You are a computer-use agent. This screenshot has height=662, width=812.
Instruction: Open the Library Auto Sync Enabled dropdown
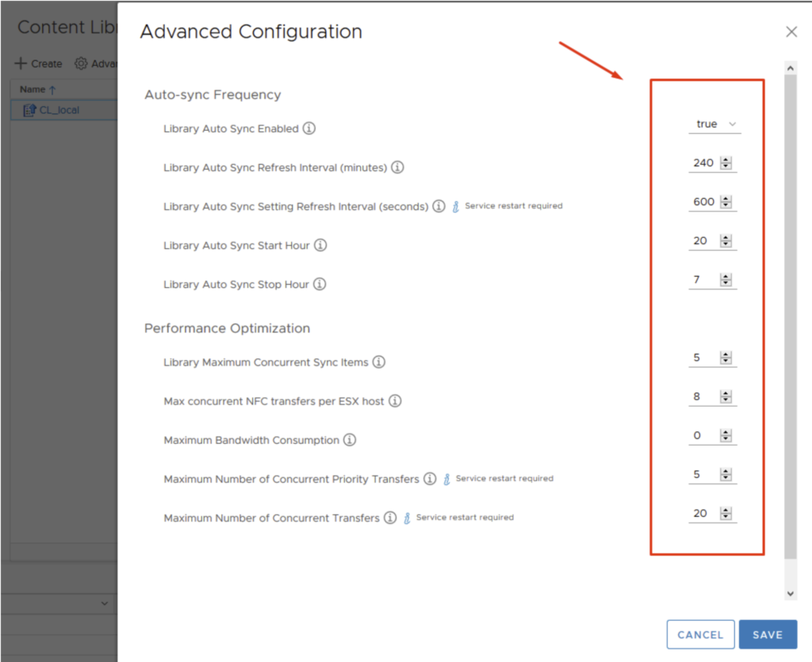[714, 124]
